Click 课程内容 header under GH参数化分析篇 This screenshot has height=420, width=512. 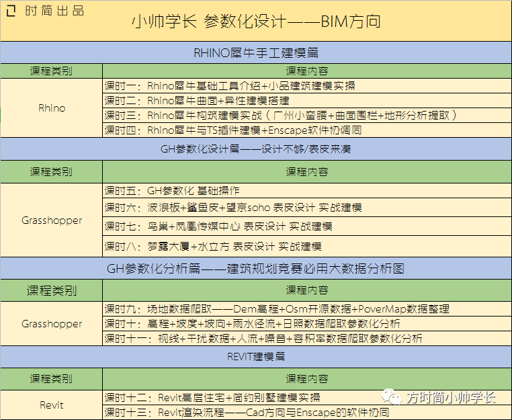(x=307, y=290)
